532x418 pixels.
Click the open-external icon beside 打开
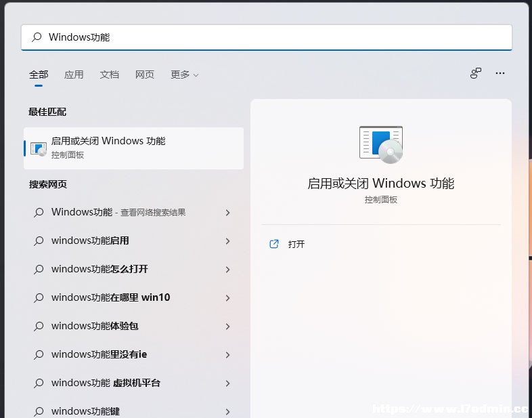tap(274, 244)
